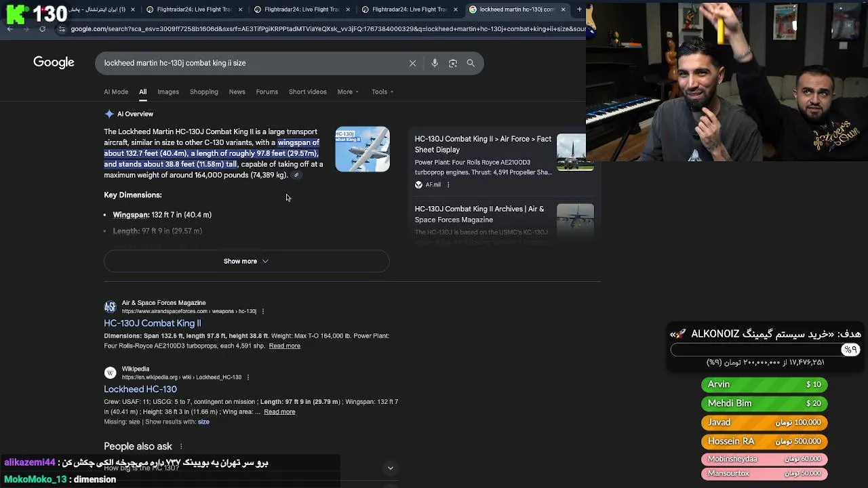Click the magnifier search button
The image size is (868, 488).
click(471, 63)
